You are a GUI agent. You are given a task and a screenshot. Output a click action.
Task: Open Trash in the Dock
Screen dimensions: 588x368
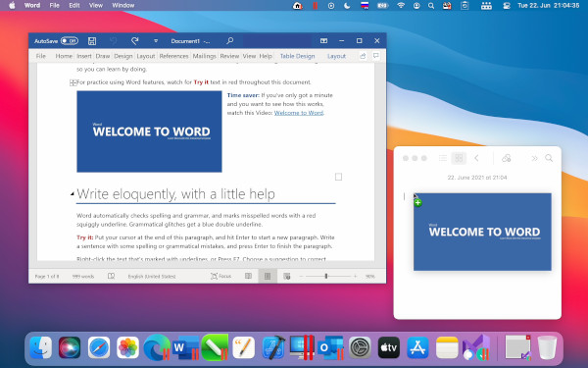[x=547, y=347]
